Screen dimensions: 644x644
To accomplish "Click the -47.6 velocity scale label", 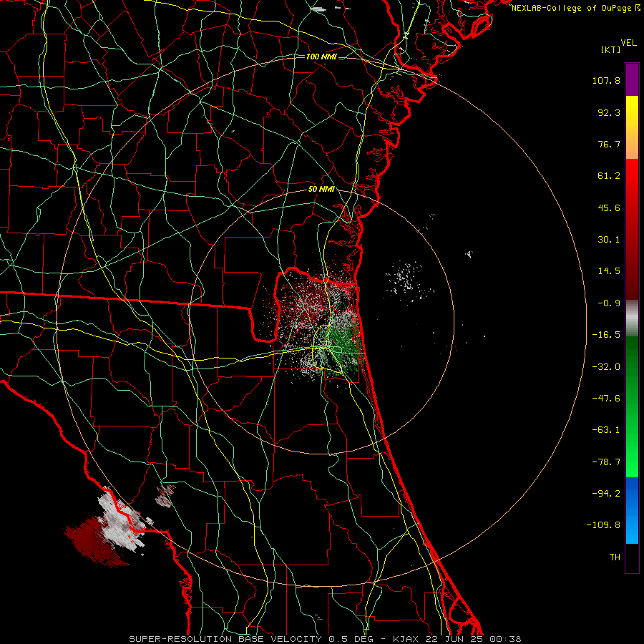I will tap(606, 399).
